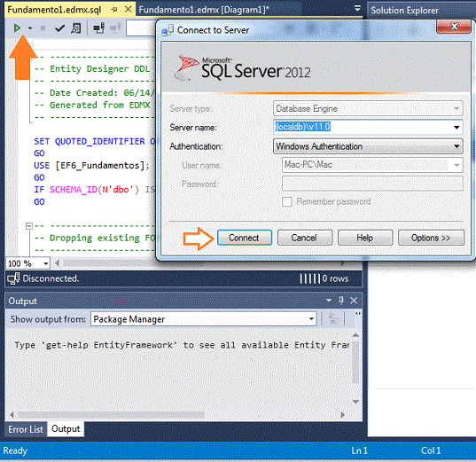Click the get-help EntityFramework output text line
The image size is (476, 462).
[182, 345]
